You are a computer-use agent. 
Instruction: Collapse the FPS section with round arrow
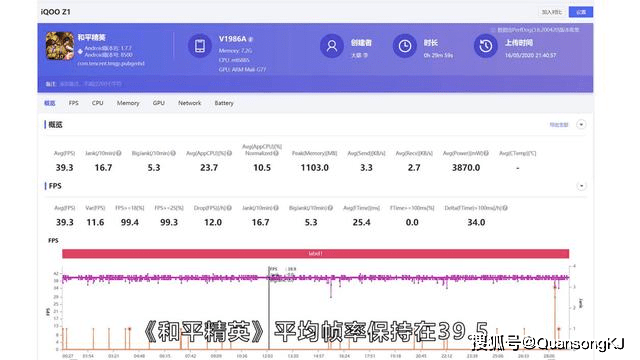tap(581, 186)
